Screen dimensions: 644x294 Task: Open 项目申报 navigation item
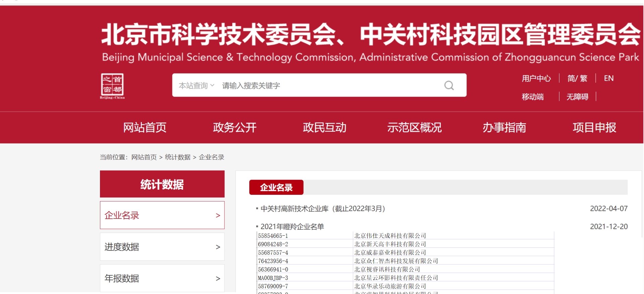pyautogui.click(x=594, y=127)
